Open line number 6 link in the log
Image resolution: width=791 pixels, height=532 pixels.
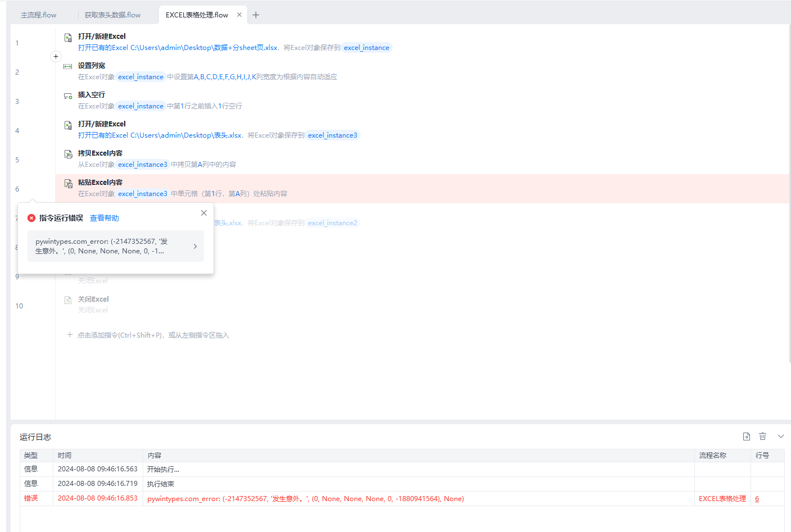click(757, 499)
